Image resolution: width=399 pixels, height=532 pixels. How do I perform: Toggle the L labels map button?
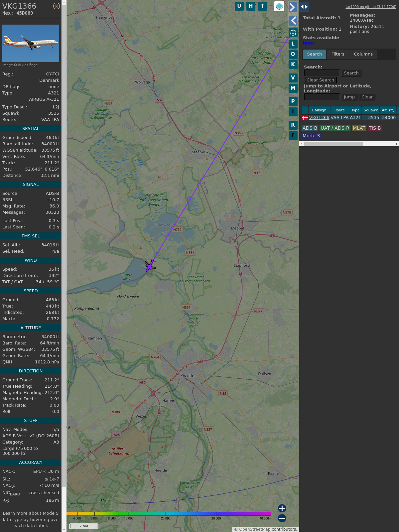[x=293, y=44]
